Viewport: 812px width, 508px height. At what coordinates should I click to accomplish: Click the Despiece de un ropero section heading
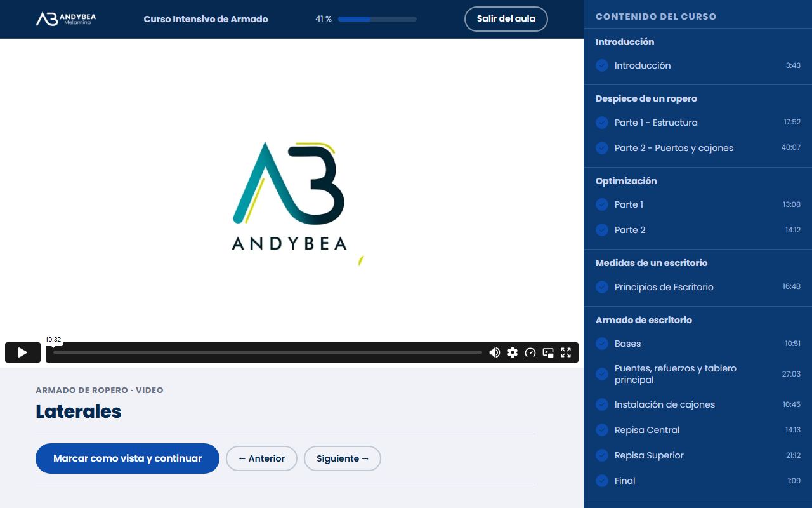coord(646,98)
